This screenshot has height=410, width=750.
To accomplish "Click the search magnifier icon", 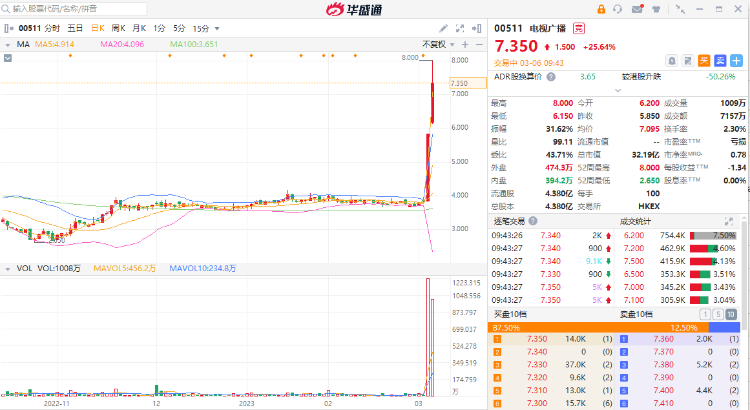I will click(x=6, y=9).
